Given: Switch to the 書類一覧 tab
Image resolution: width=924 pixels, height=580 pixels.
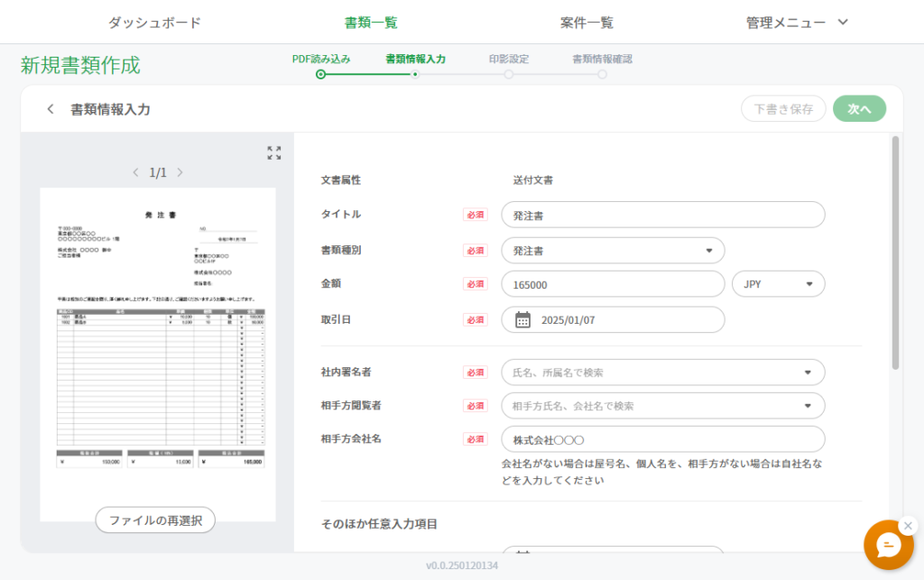Looking at the screenshot, I should tap(371, 23).
